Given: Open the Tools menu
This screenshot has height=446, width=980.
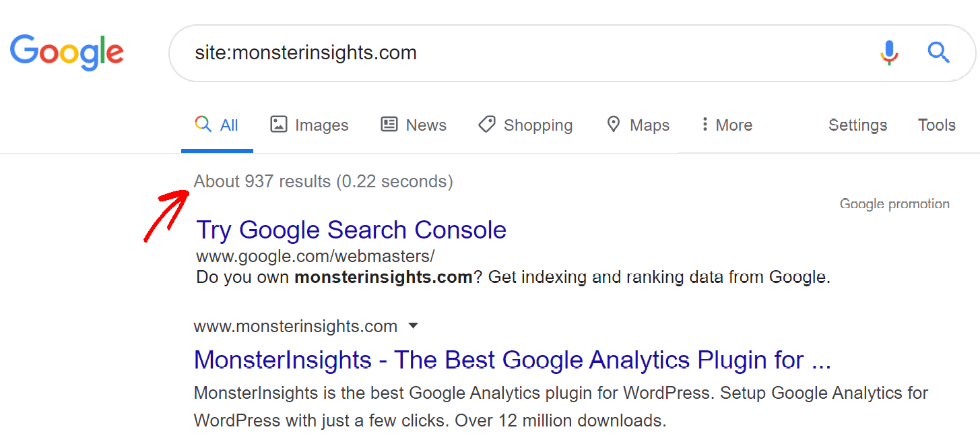Looking at the screenshot, I should click(x=936, y=125).
